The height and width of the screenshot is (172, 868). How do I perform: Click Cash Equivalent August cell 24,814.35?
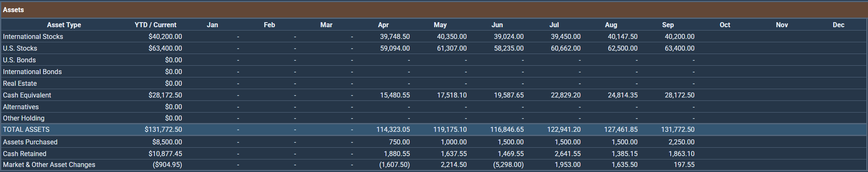[x=623, y=95]
